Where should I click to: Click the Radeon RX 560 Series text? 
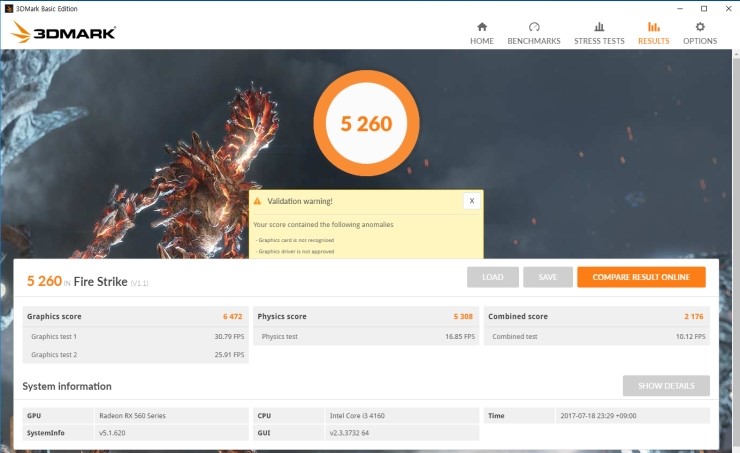(133, 416)
